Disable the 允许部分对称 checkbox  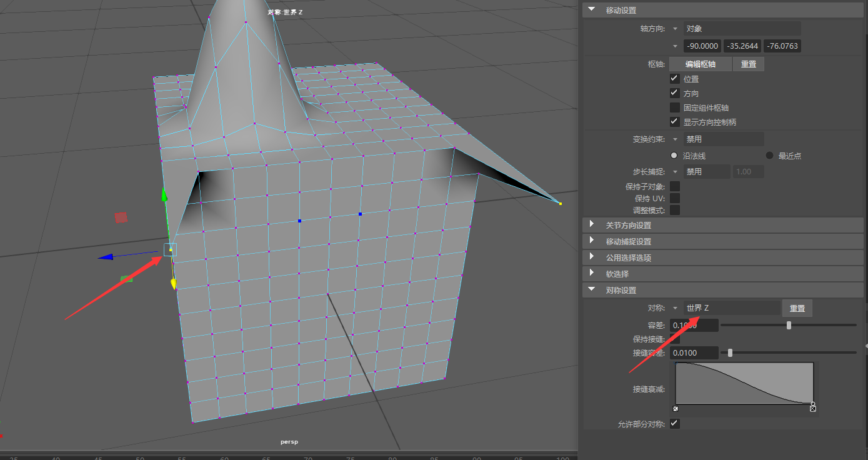click(674, 423)
